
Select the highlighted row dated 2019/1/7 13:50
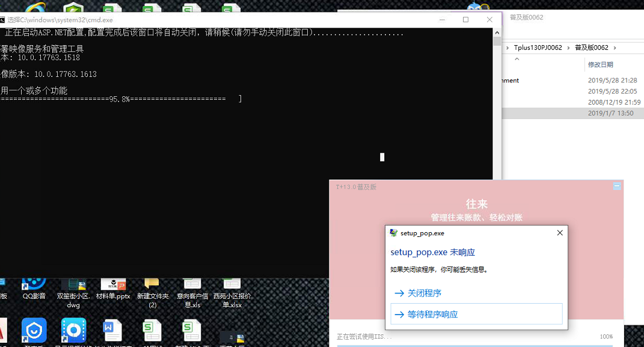pyautogui.click(x=573, y=113)
